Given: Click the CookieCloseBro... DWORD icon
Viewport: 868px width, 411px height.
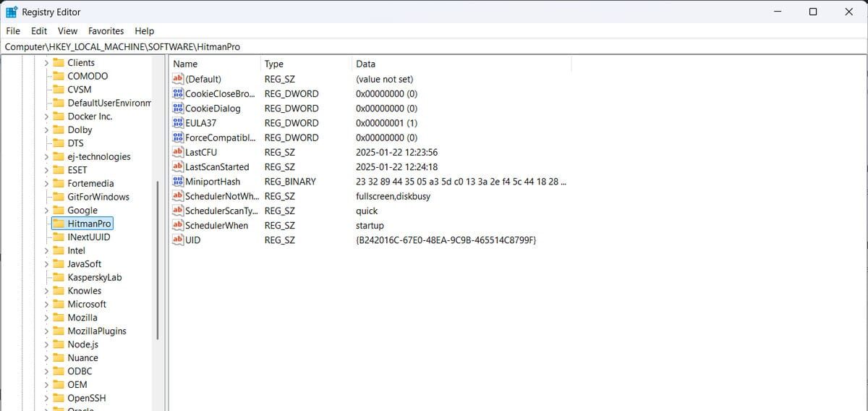Looking at the screenshot, I should 179,93.
